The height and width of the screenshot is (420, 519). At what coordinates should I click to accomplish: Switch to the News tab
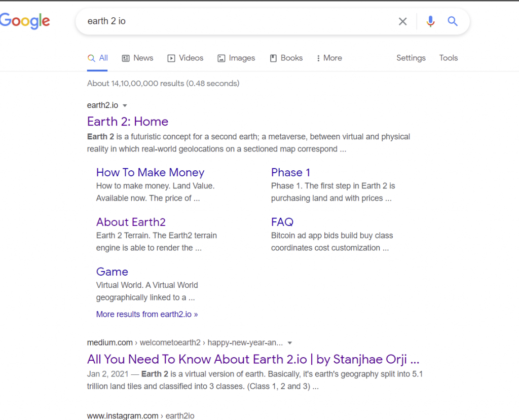point(138,58)
